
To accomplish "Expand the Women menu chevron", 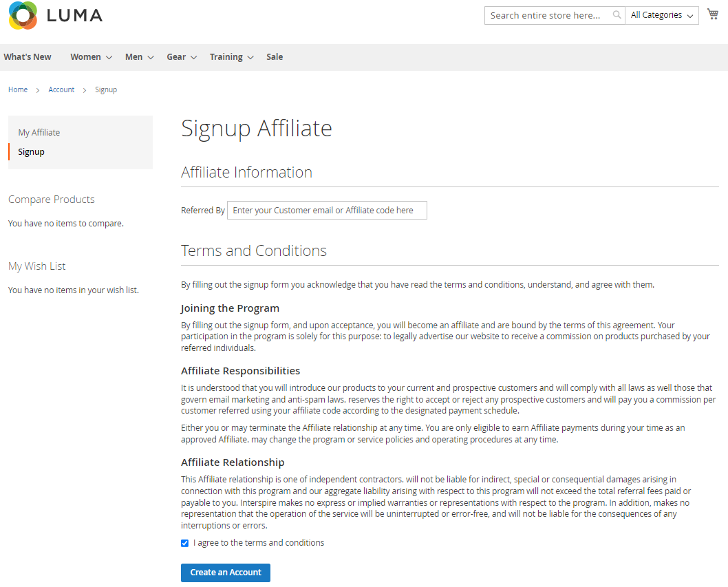I will [x=109, y=58].
